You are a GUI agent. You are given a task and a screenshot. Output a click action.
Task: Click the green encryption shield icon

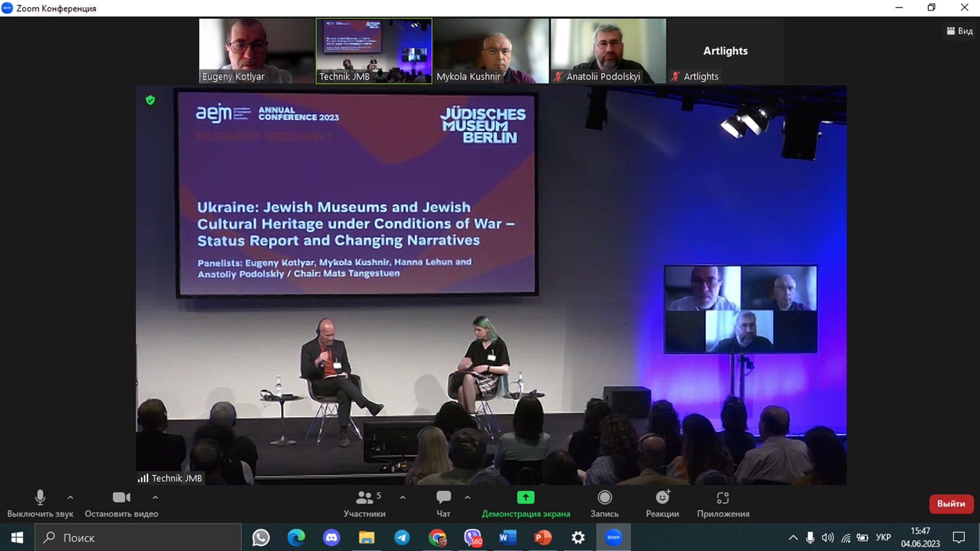150,100
